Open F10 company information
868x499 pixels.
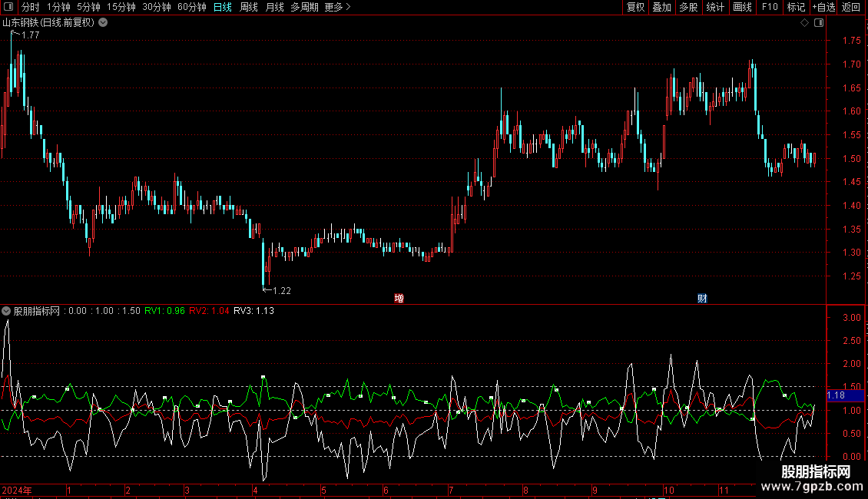770,7
